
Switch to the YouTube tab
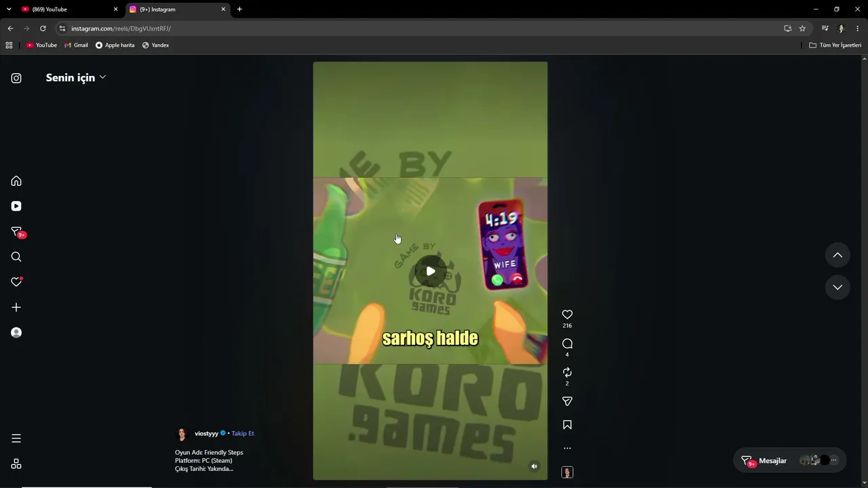68,9
